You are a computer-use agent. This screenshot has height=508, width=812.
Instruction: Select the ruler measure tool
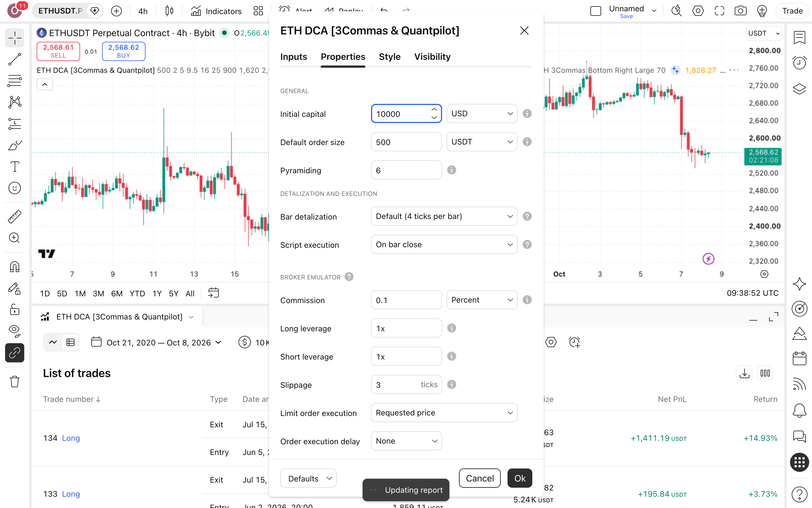tap(14, 217)
